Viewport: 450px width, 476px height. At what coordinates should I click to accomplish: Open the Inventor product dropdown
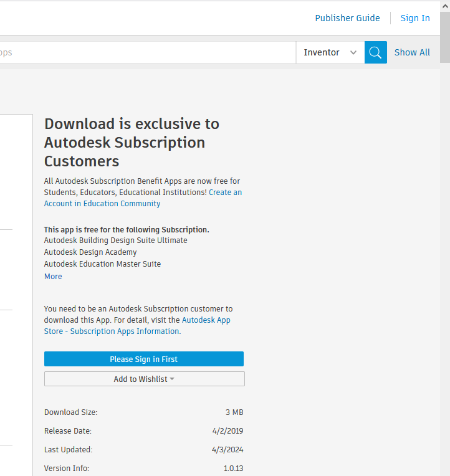330,52
